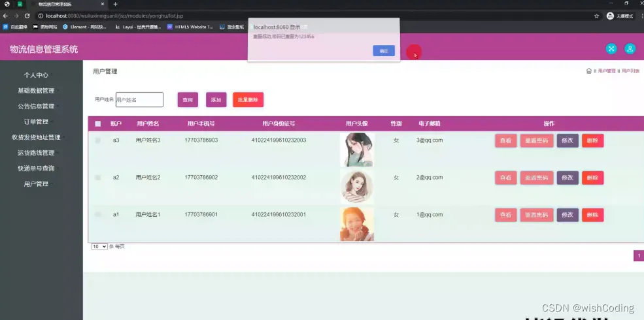The image size is (644, 320).
Task: Expand 用户管理 sidebar menu
Action: click(x=36, y=184)
